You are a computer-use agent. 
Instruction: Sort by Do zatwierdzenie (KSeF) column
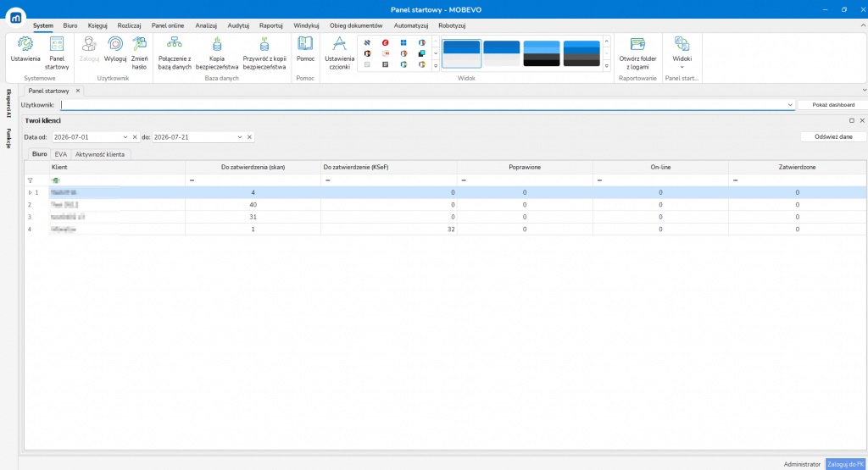coord(388,167)
